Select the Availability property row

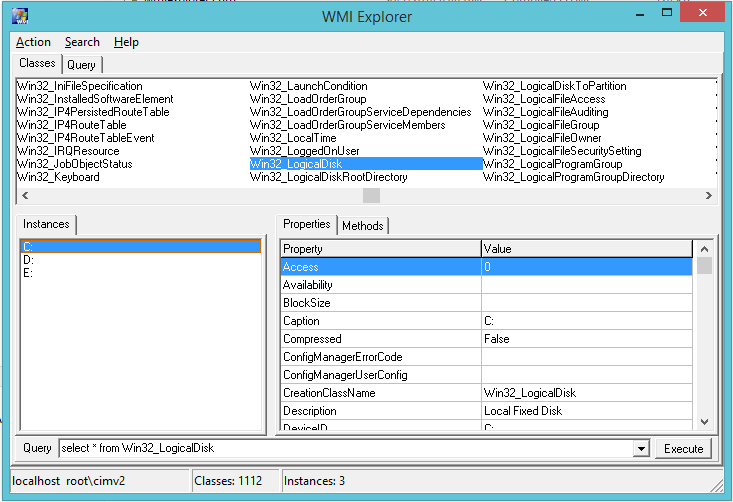[486, 285]
